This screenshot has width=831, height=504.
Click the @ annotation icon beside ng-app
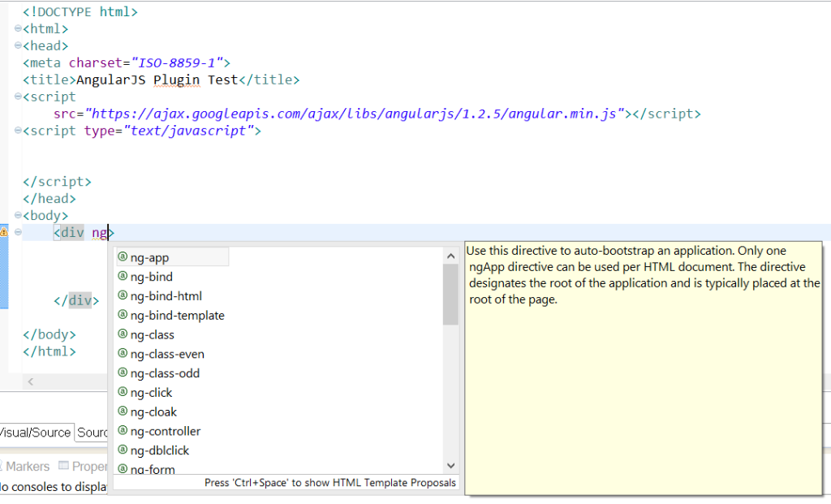pos(123,257)
